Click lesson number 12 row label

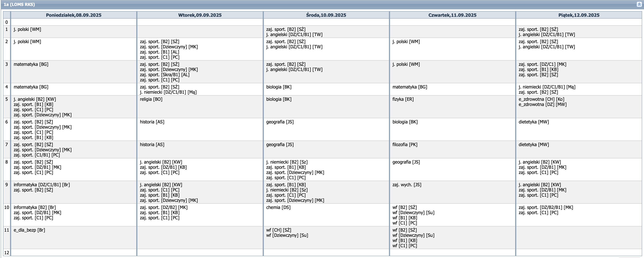[7, 252]
